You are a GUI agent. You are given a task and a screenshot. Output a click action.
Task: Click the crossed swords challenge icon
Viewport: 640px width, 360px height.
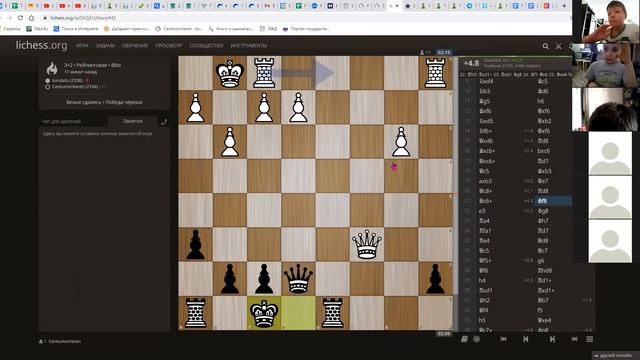[x=558, y=46]
